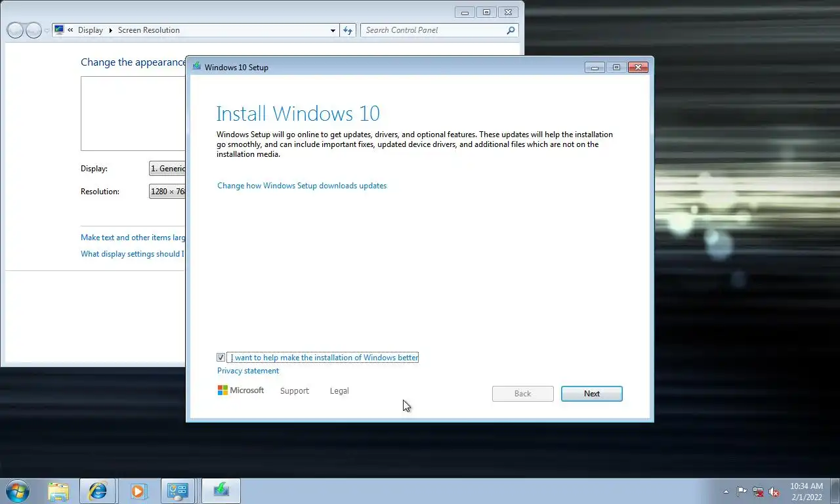The image size is (840, 504).
Task: Minimize the Windows 10 Setup window
Action: pos(595,67)
